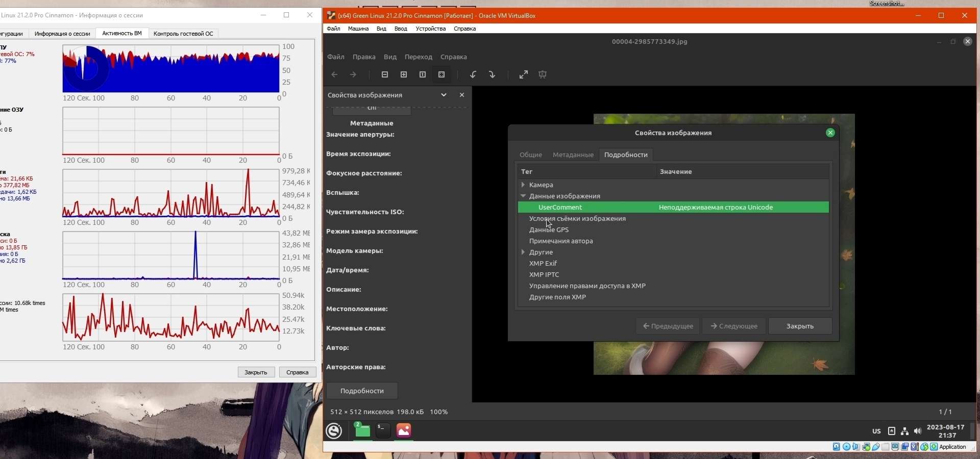Screen dimensions: 980x459
Task: Open the removable drives tray applet
Action: click(892, 431)
